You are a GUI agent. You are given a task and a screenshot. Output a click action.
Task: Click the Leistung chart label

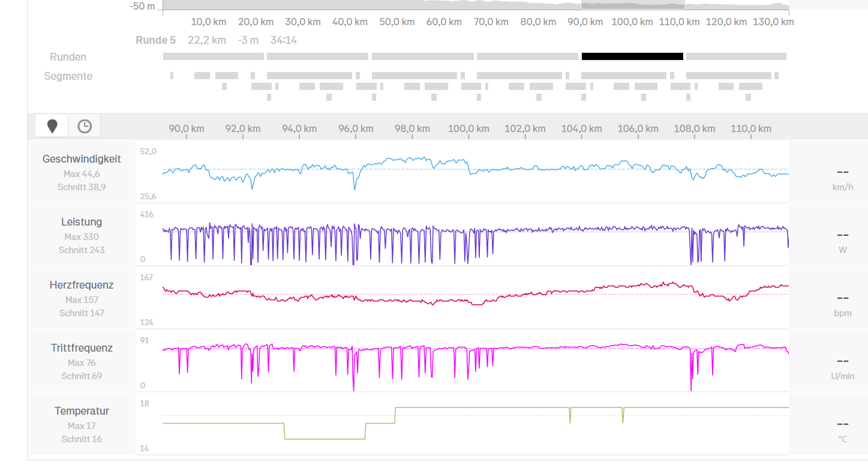pos(82,222)
